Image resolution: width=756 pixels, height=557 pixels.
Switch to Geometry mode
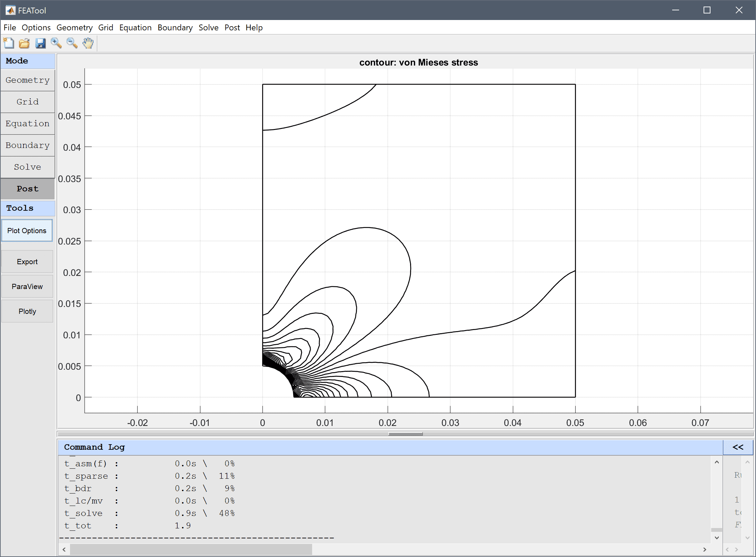tap(28, 80)
